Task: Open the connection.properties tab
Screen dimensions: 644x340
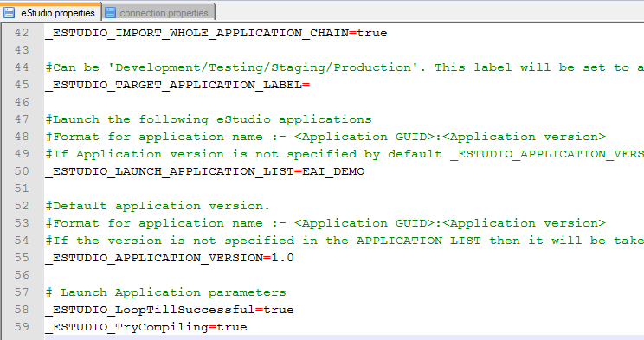Action: 158,13
